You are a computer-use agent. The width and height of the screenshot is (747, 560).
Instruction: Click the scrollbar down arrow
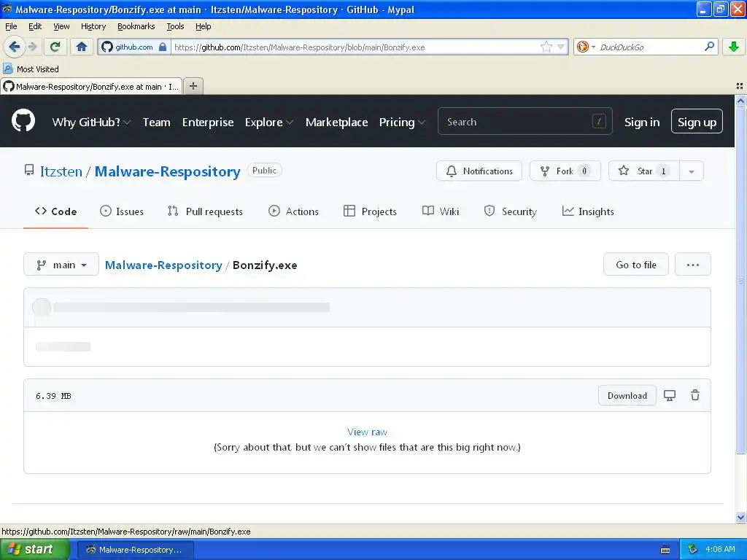point(740,517)
